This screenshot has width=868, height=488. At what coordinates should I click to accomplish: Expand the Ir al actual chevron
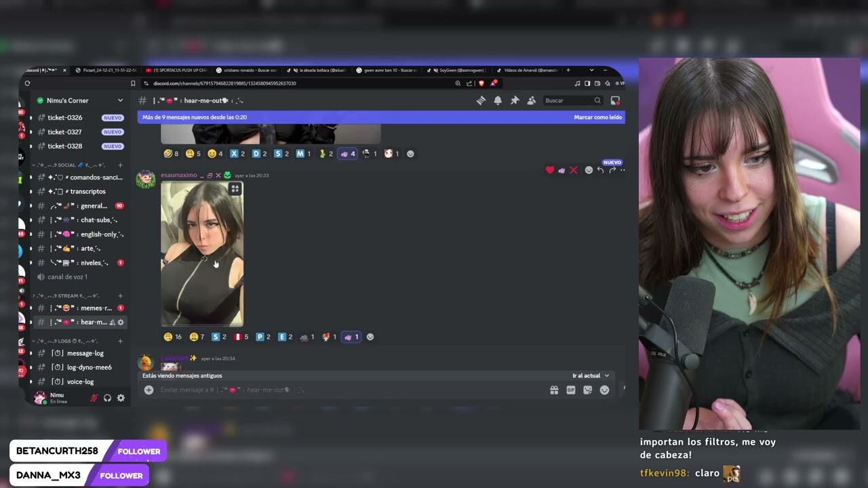(606, 375)
